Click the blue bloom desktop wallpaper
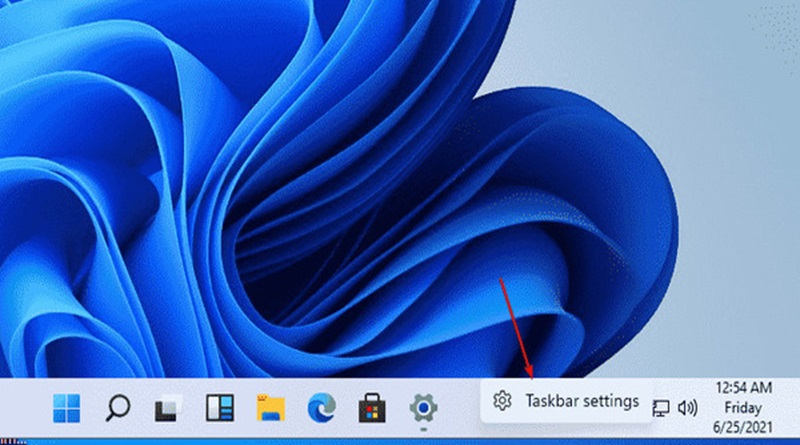Screen dimensions: 800x445 (x=300, y=200)
